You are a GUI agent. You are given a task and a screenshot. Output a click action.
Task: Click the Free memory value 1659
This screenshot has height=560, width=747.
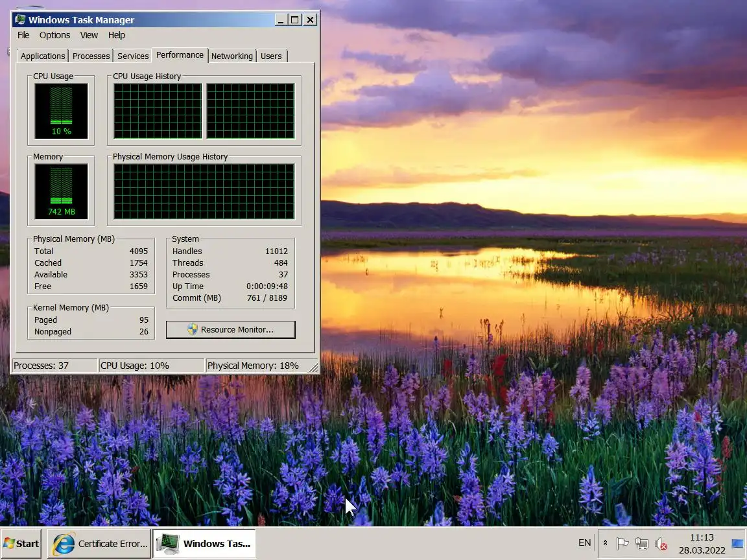(138, 286)
